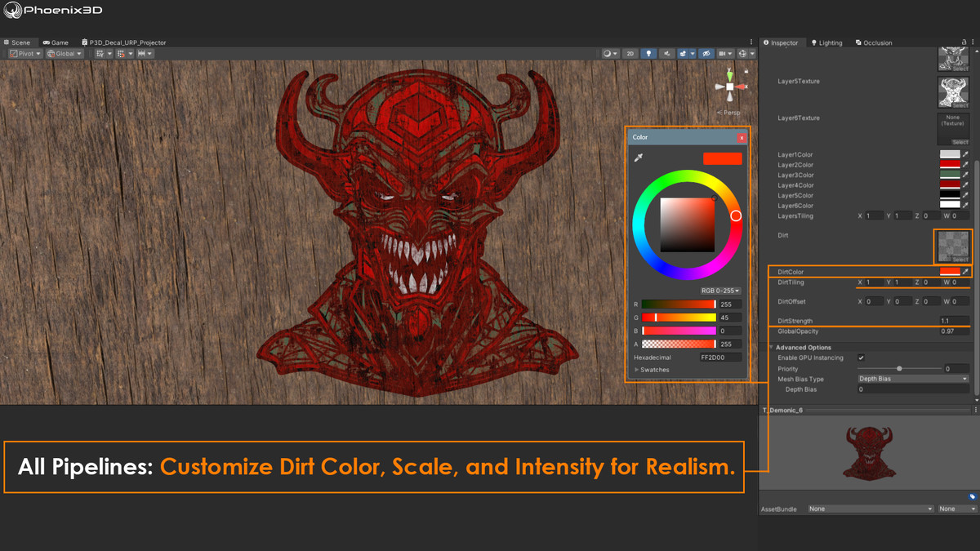Viewport: 980px width, 551px height.
Task: Click Select on the Layer6Texture slot
Action: 960,142
